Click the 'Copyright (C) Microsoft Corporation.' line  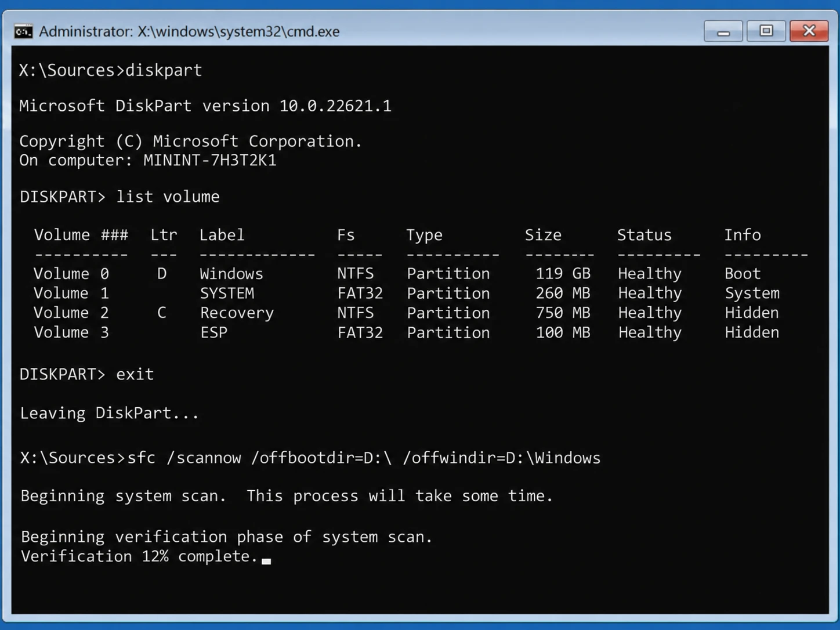click(191, 141)
